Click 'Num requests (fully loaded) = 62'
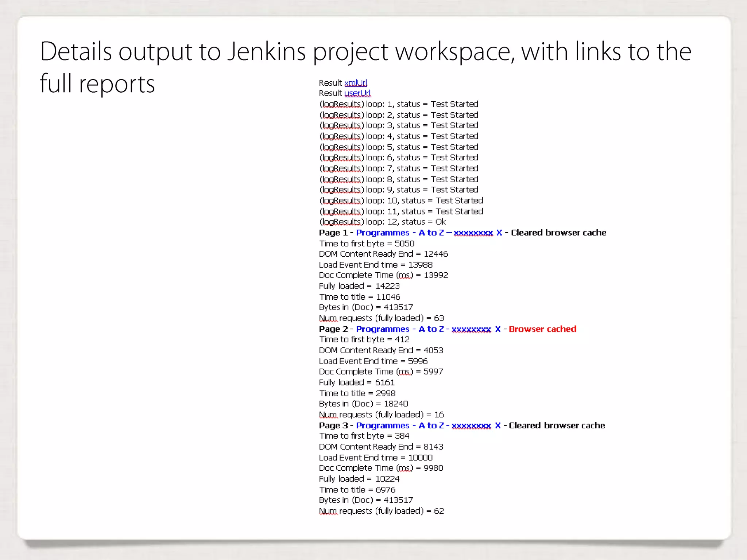Image resolution: width=747 pixels, height=560 pixels. coord(382,511)
